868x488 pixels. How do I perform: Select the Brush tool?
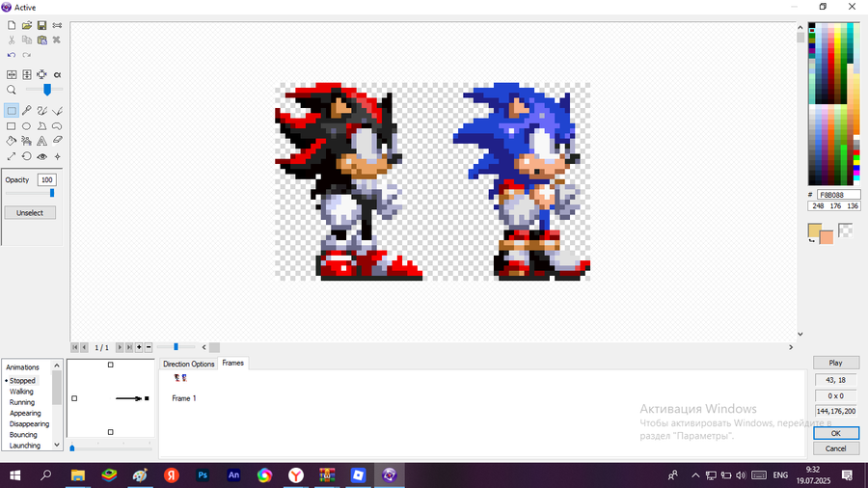point(41,111)
